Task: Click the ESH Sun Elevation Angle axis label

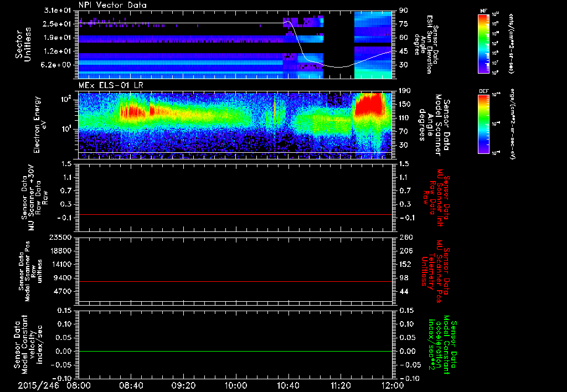Action: [x=426, y=44]
